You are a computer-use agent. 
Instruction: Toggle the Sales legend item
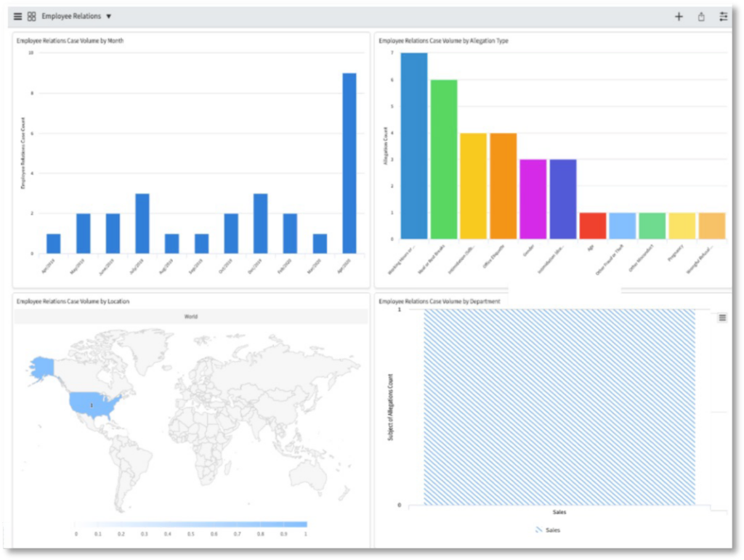pyautogui.click(x=547, y=530)
